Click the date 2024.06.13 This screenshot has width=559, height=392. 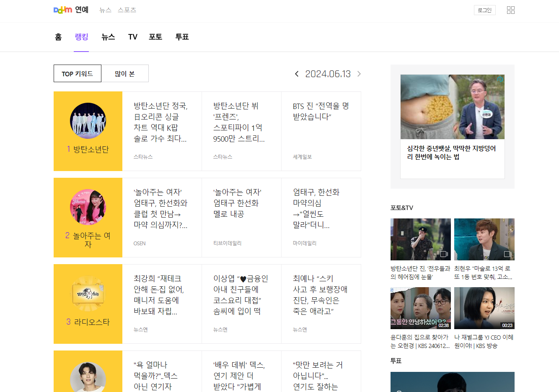pos(328,74)
